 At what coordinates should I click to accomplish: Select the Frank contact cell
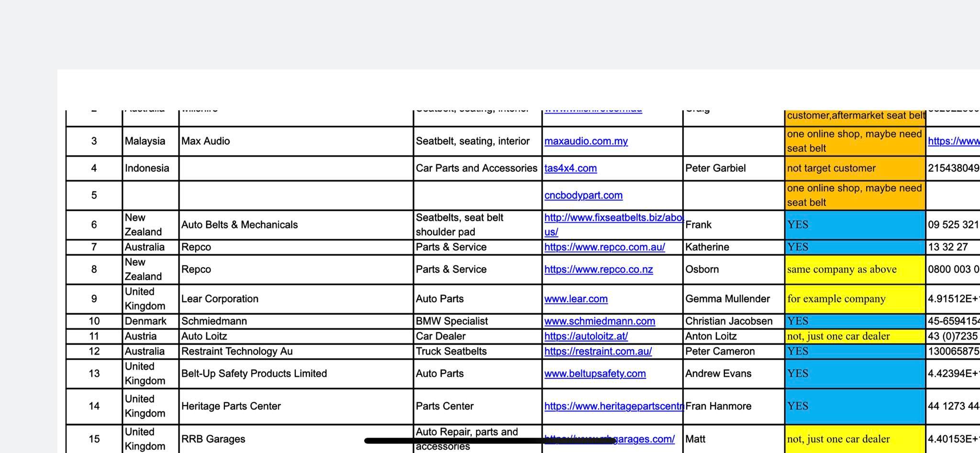coord(734,225)
